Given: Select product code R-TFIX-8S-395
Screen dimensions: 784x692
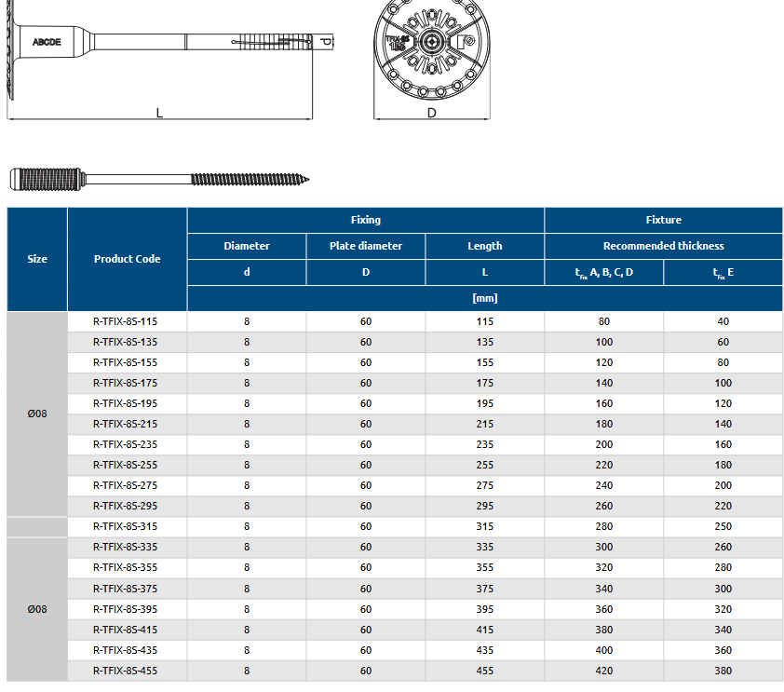Looking at the screenshot, I should coord(125,609).
